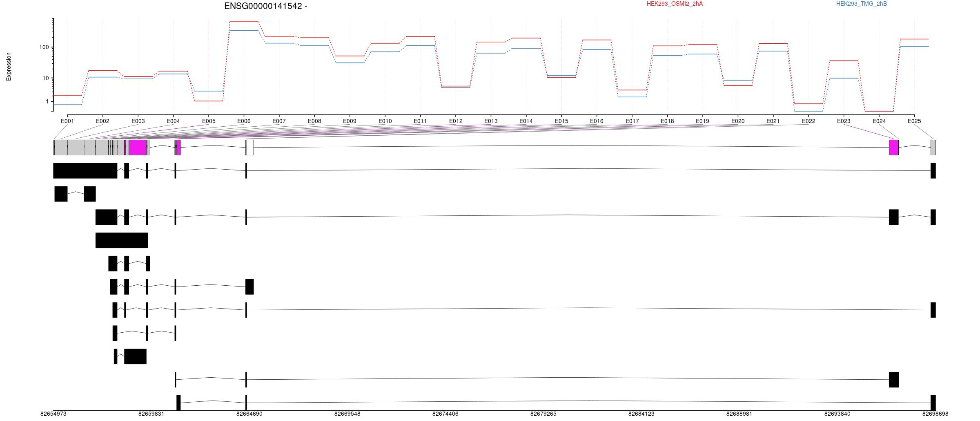
Task: Click genomic coordinate 82669548
Action: (x=347, y=414)
